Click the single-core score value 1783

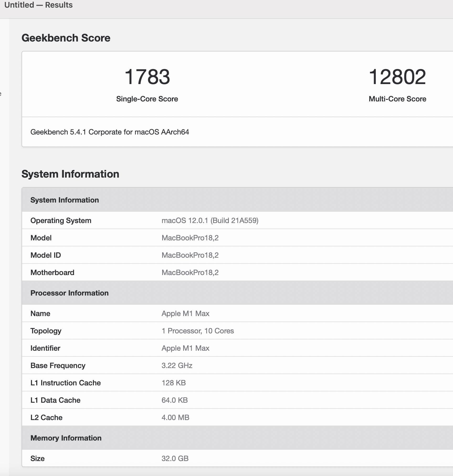tap(147, 77)
